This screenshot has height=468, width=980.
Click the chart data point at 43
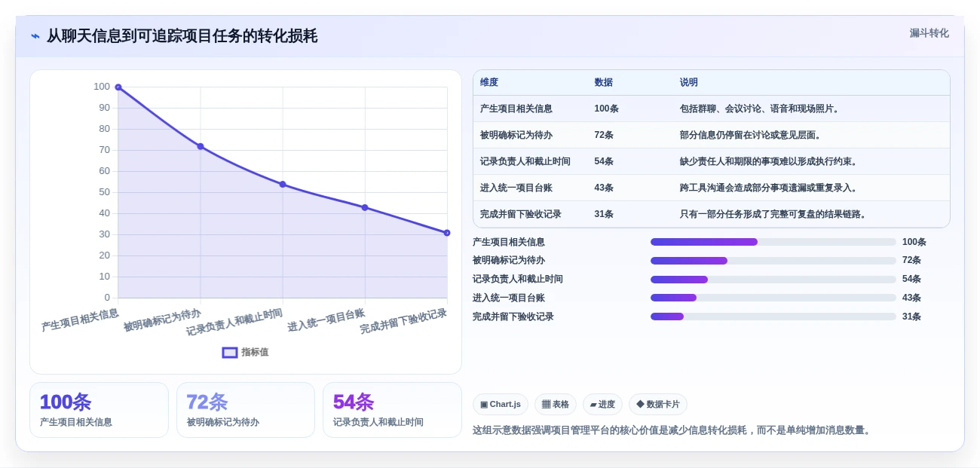365,207
